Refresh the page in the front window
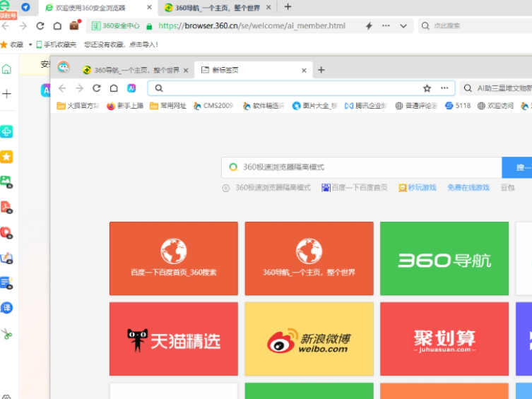This screenshot has width=532, height=399. pyautogui.click(x=97, y=88)
